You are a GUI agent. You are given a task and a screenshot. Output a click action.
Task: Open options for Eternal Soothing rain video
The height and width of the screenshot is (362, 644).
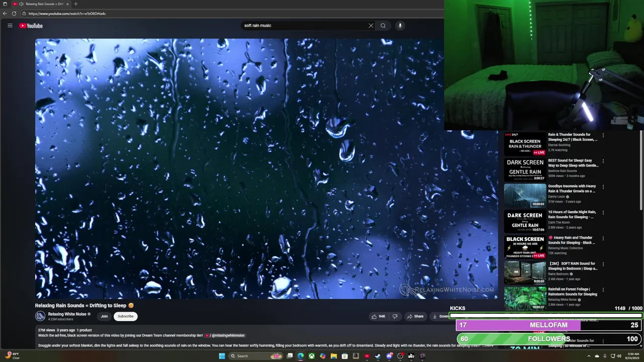(603, 135)
